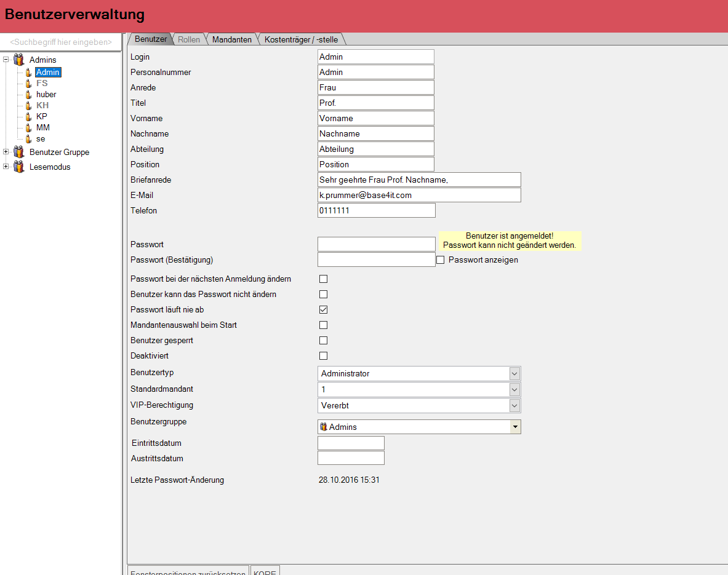The width and height of the screenshot is (728, 575).
Task: Switch to the Mandanten tab
Action: (x=231, y=39)
